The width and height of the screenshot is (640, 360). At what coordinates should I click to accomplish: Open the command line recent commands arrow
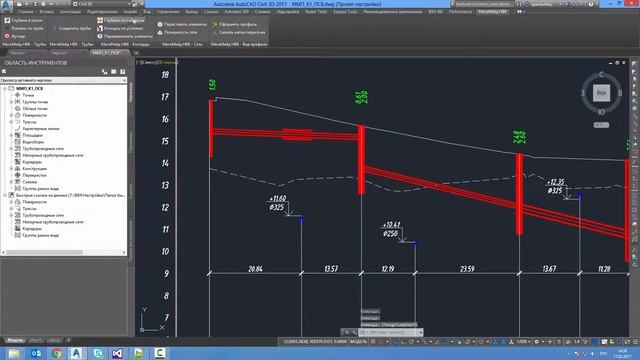pos(420,333)
